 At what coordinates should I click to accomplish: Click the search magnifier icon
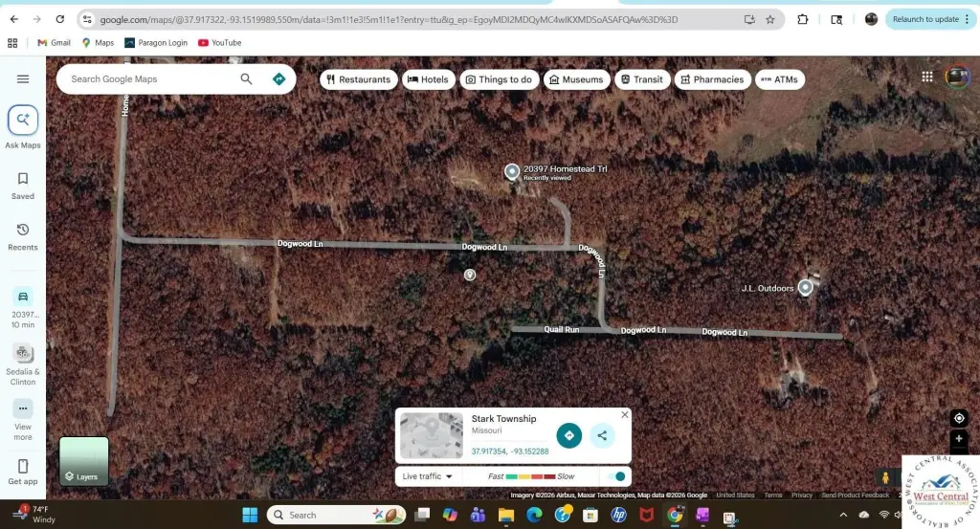click(x=246, y=79)
